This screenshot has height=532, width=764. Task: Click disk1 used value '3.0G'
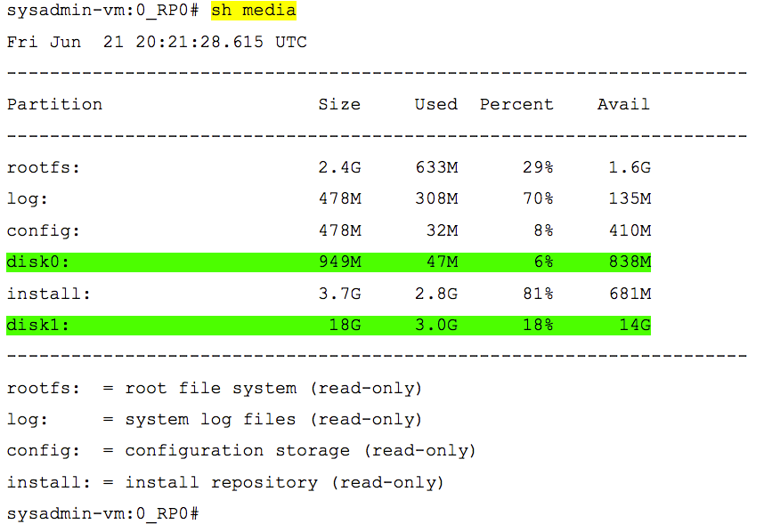pyautogui.click(x=436, y=325)
